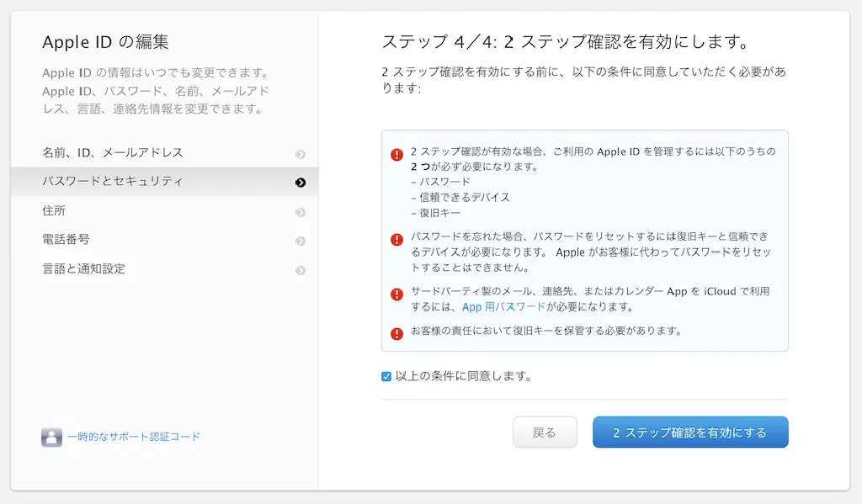Expand the arrow beside 言語と通知設定

point(301,271)
